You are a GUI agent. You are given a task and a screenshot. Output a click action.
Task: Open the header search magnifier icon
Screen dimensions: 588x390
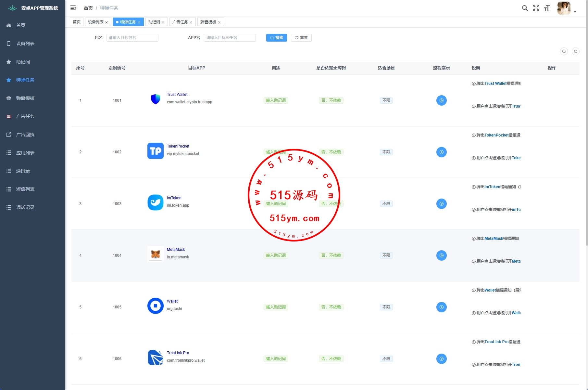click(525, 8)
